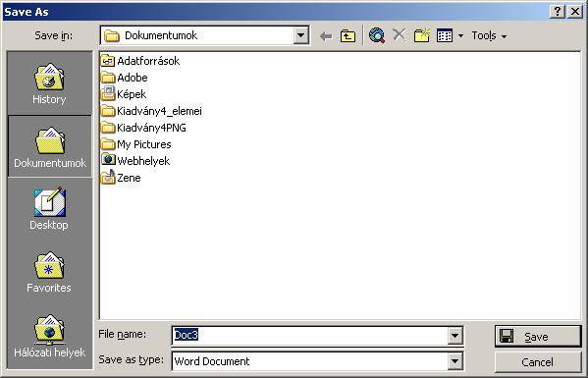
Task: Open History in the places bar
Action: pyautogui.click(x=49, y=83)
